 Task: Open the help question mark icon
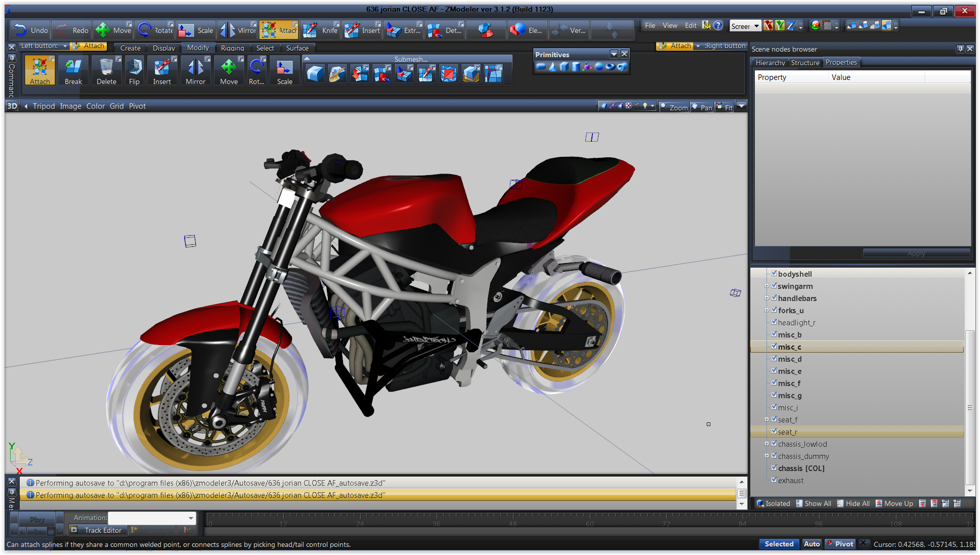(x=718, y=25)
